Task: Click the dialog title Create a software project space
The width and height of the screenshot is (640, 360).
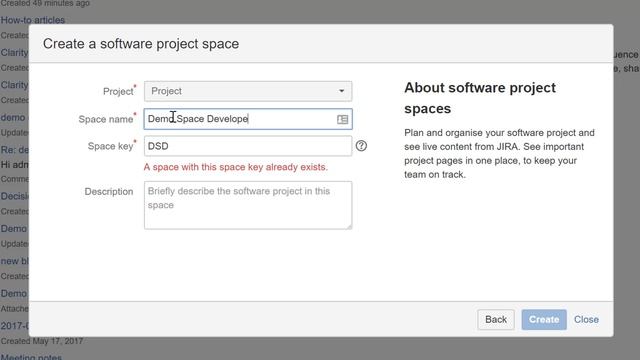Action: [141, 44]
